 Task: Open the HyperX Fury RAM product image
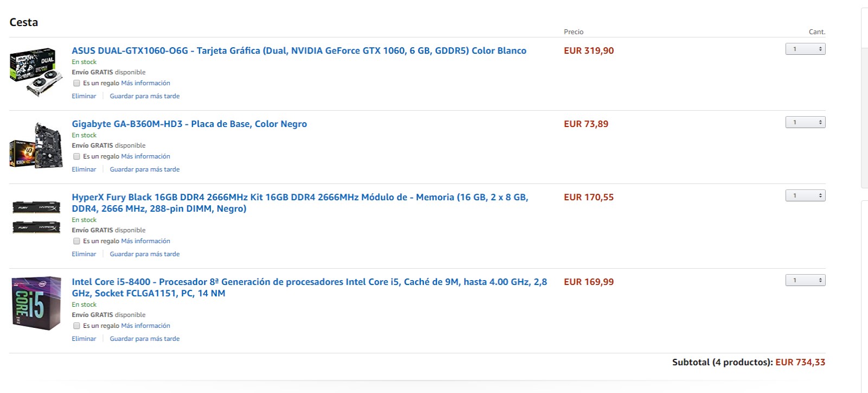tap(36, 217)
